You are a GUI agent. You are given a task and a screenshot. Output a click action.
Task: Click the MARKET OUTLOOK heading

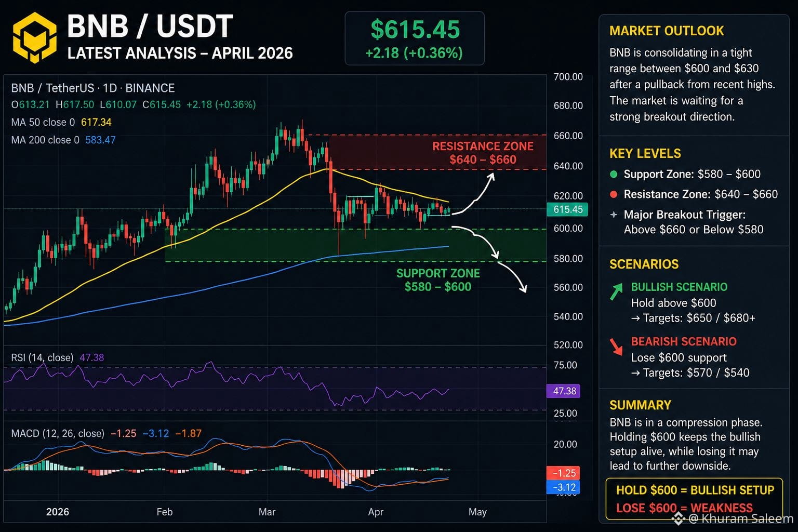(x=667, y=31)
